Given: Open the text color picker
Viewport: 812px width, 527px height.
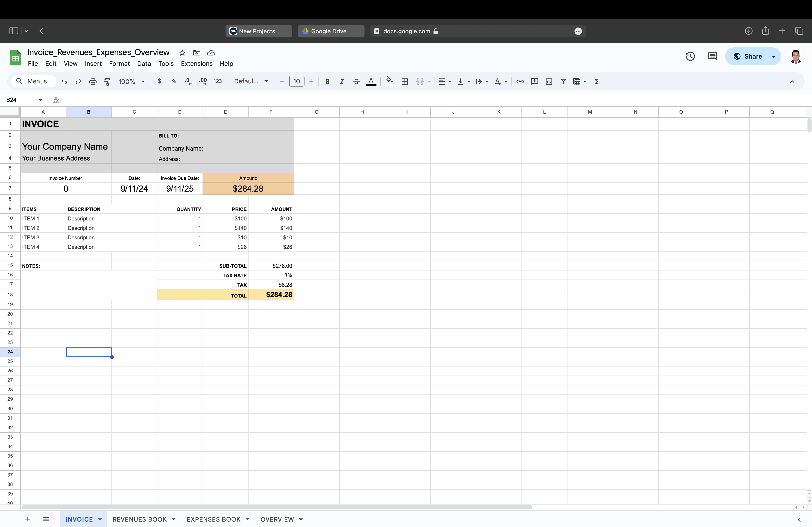Looking at the screenshot, I should point(371,81).
